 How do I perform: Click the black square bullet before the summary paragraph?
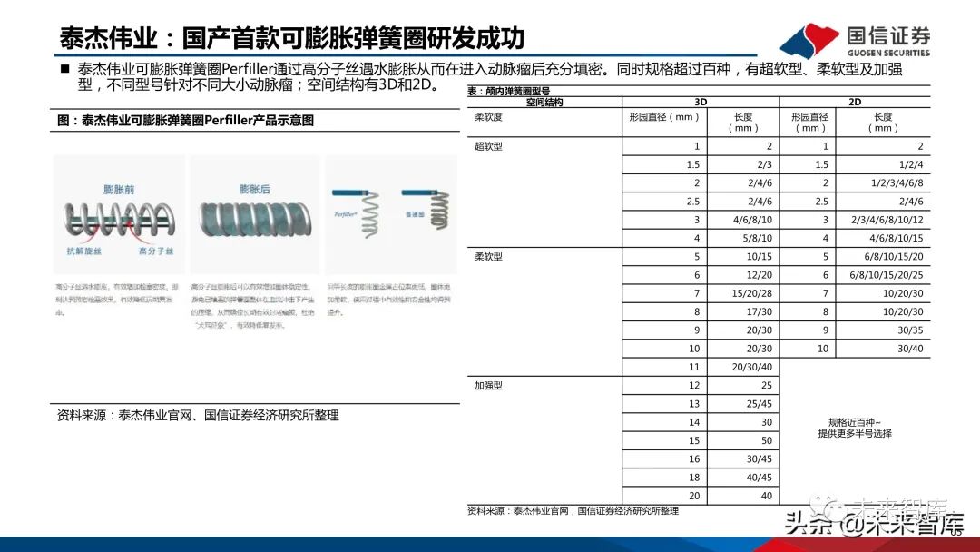click(x=65, y=69)
